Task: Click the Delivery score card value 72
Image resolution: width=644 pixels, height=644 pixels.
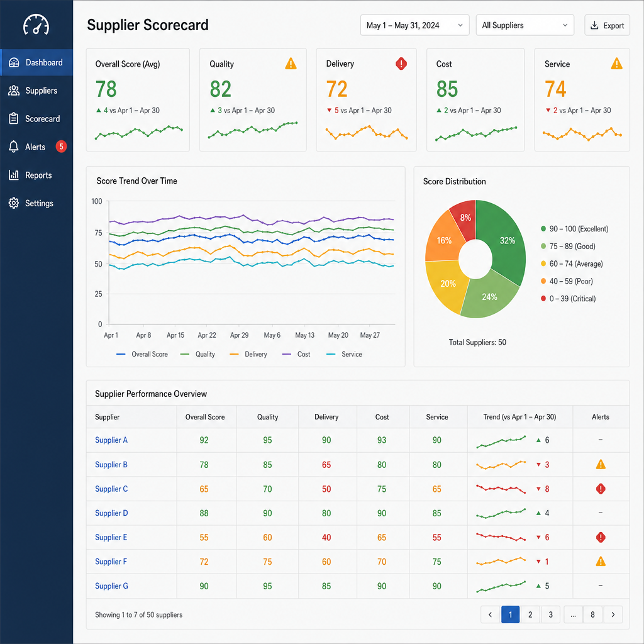Action: pyautogui.click(x=337, y=89)
